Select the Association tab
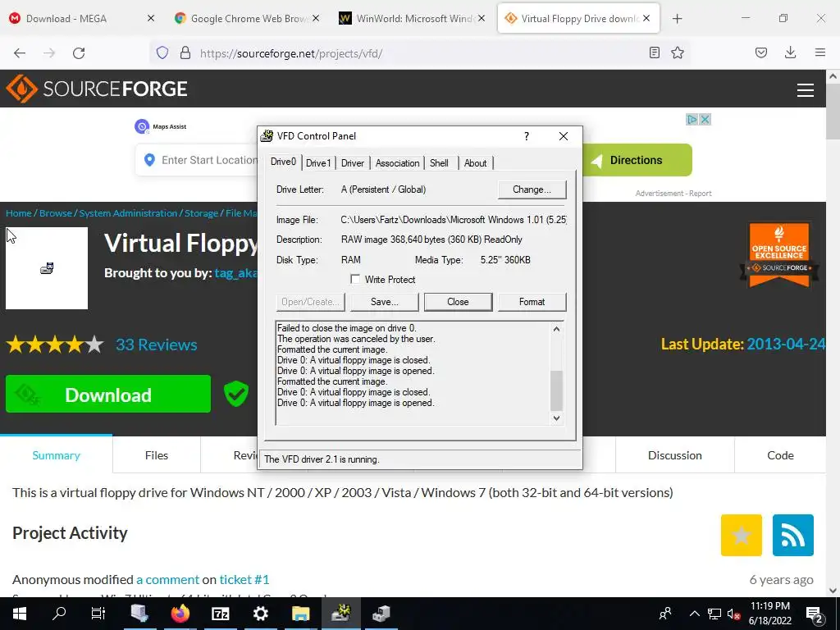840x630 pixels. [x=397, y=163]
